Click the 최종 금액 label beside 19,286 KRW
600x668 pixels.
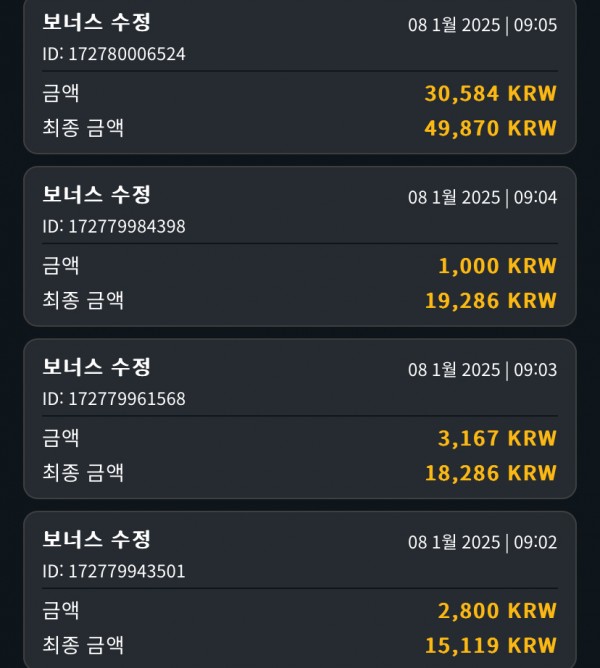tap(83, 300)
